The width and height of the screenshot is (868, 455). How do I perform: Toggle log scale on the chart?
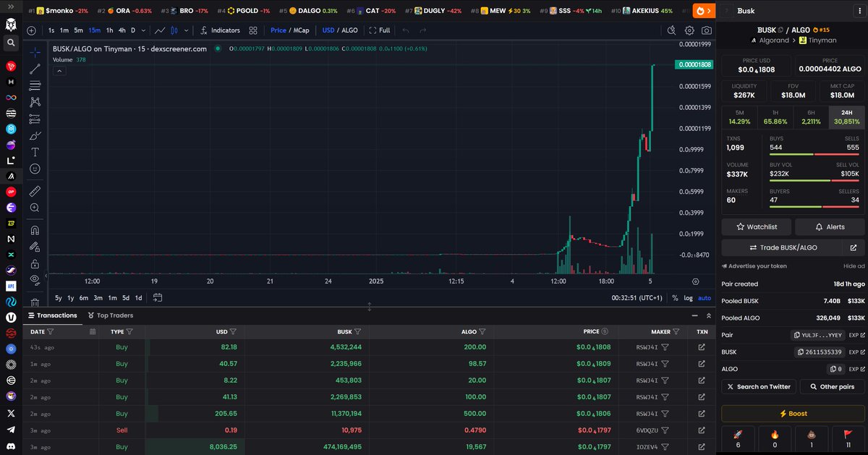[689, 297]
